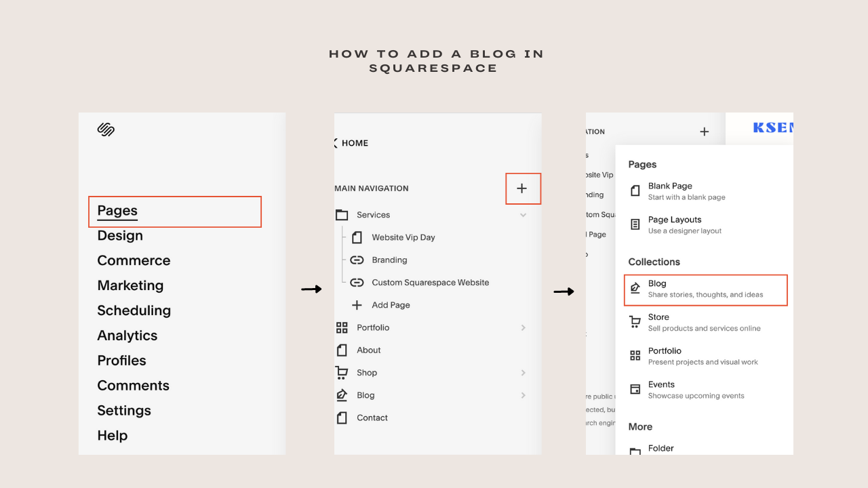Image resolution: width=868 pixels, height=488 pixels.
Task: Select Commerce in the sidebar menu
Action: pyautogui.click(x=134, y=260)
